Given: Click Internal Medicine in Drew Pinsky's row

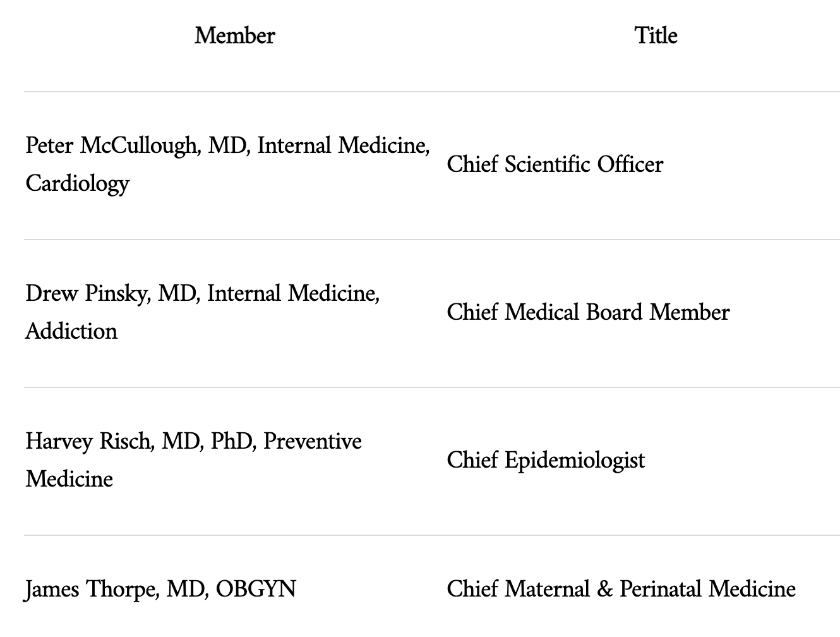Looking at the screenshot, I should coord(292,294).
